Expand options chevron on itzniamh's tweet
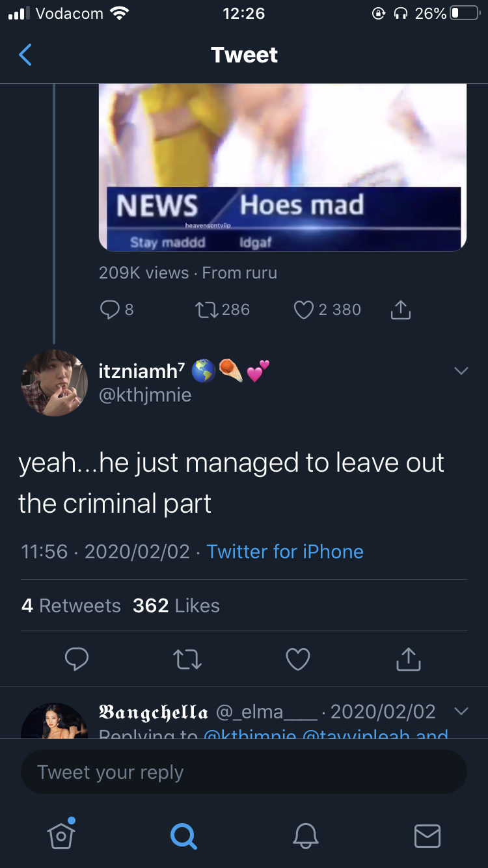The width and height of the screenshot is (488, 868). click(x=461, y=371)
